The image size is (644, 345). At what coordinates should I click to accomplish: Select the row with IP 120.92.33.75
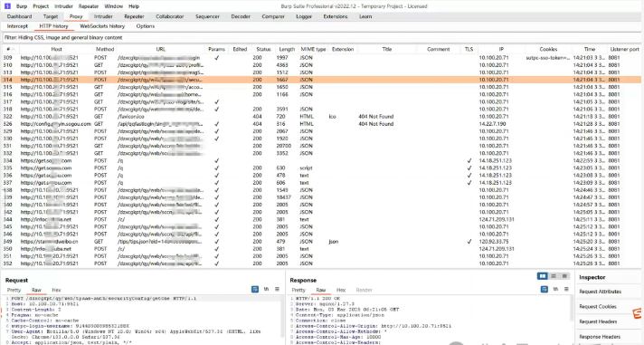[x=322, y=242]
